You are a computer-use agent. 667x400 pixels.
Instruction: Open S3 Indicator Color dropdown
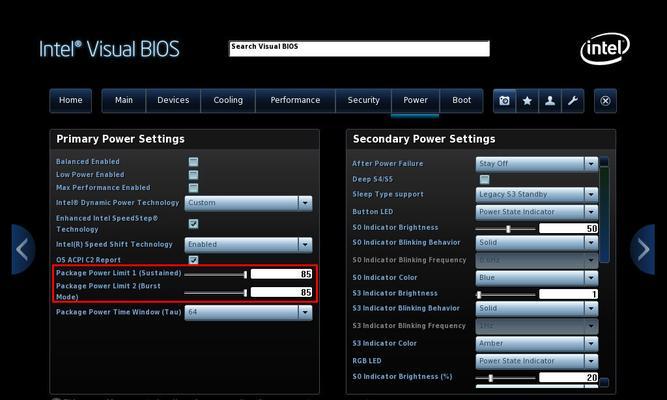(537, 343)
